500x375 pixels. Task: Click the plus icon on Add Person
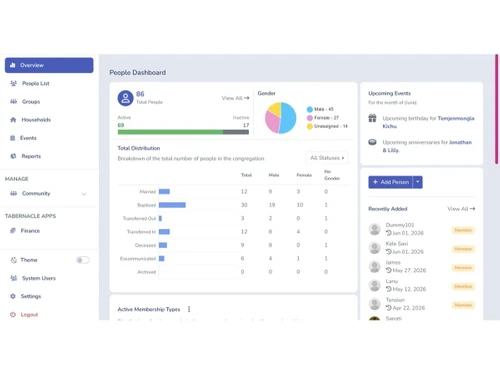(375, 182)
